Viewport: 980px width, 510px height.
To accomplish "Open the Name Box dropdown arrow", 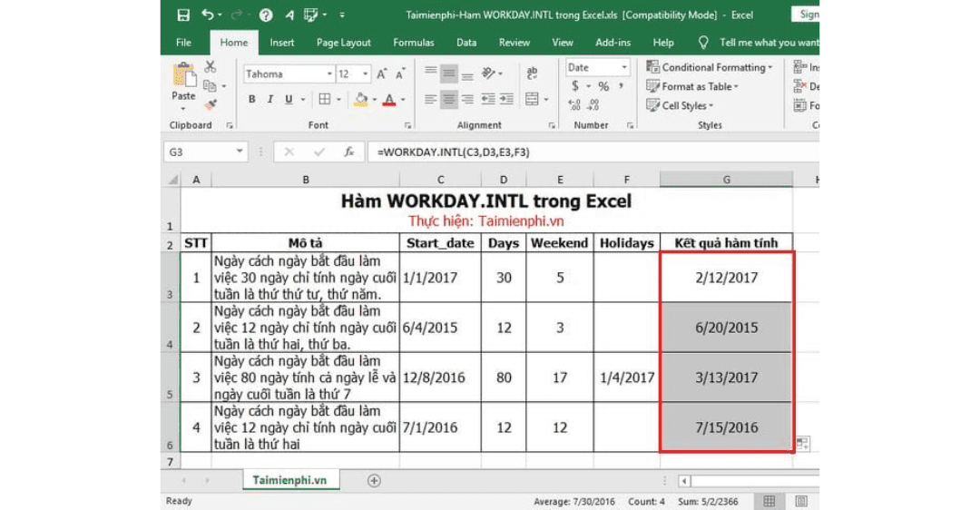I will pyautogui.click(x=240, y=152).
